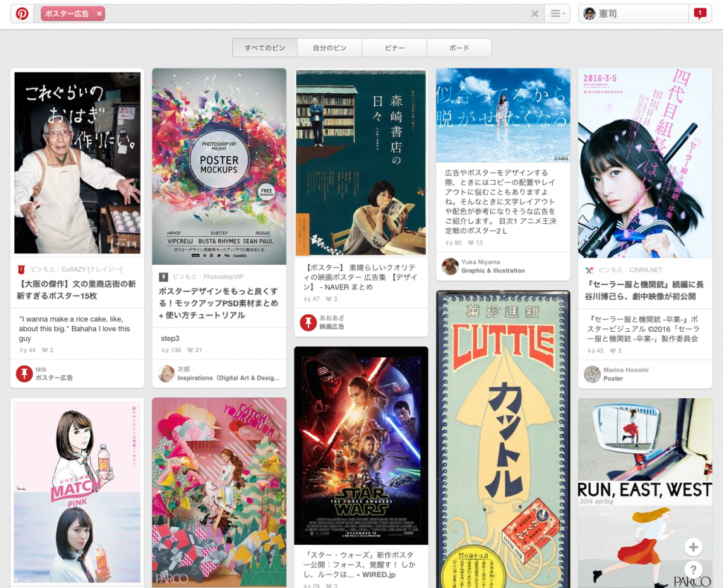Viewport: 723px width, 588px height.
Task: Open the ピンもと: CuRAZY source link
Action: tap(76, 269)
